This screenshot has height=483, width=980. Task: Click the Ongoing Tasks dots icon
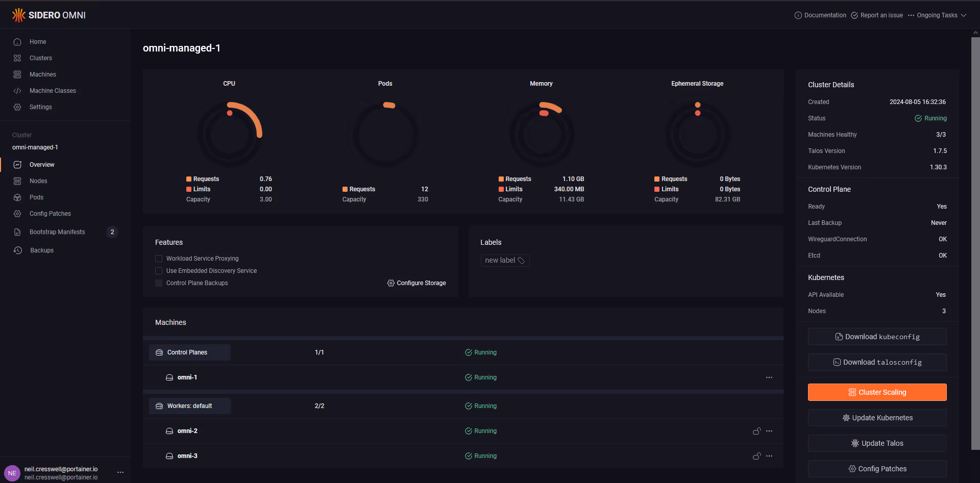pyautogui.click(x=911, y=15)
